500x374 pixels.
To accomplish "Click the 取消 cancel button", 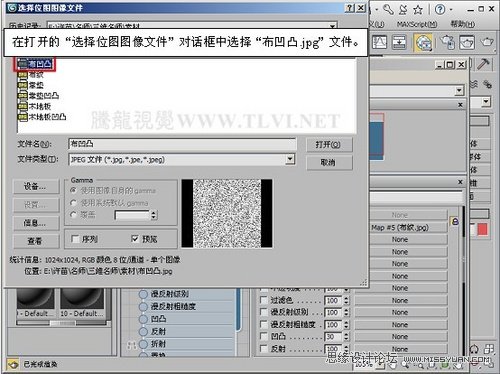I will pyautogui.click(x=329, y=163).
